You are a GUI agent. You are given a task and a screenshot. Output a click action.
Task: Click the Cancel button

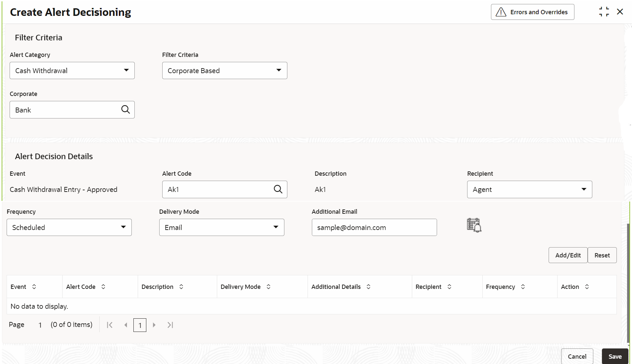pos(577,356)
